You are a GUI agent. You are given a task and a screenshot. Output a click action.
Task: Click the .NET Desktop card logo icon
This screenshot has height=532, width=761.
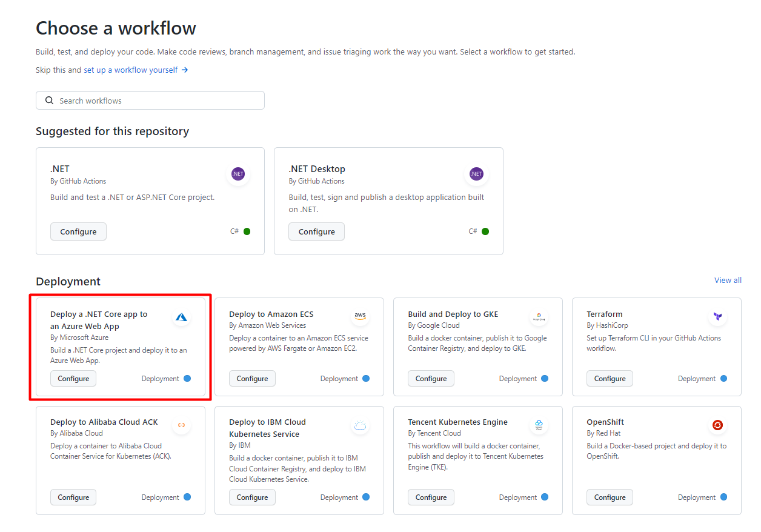point(477,174)
